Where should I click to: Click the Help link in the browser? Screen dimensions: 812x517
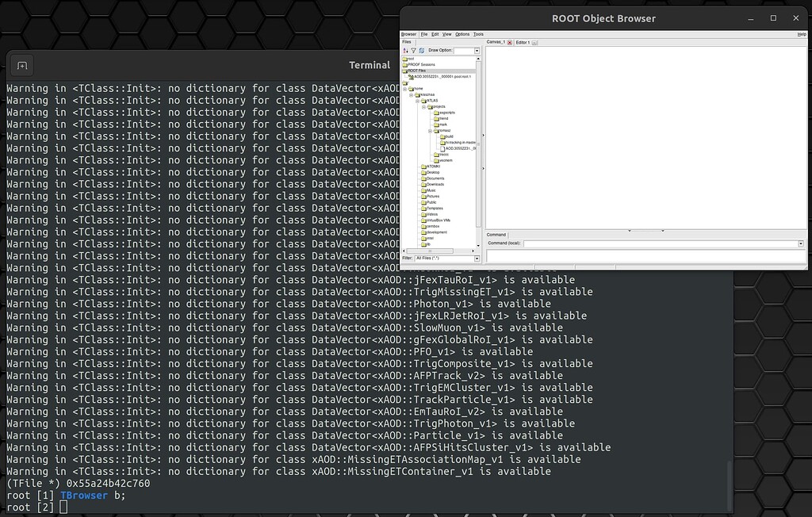tap(801, 34)
